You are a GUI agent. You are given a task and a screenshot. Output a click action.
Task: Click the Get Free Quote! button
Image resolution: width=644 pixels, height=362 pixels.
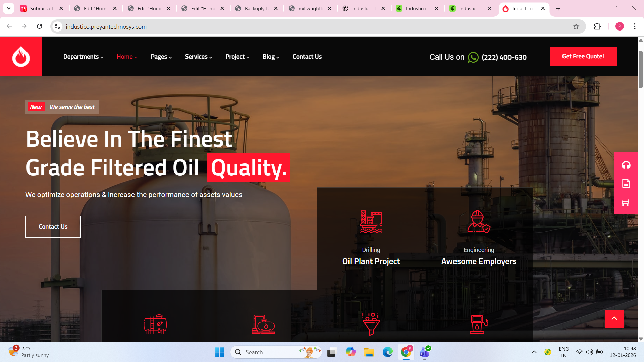point(583,56)
